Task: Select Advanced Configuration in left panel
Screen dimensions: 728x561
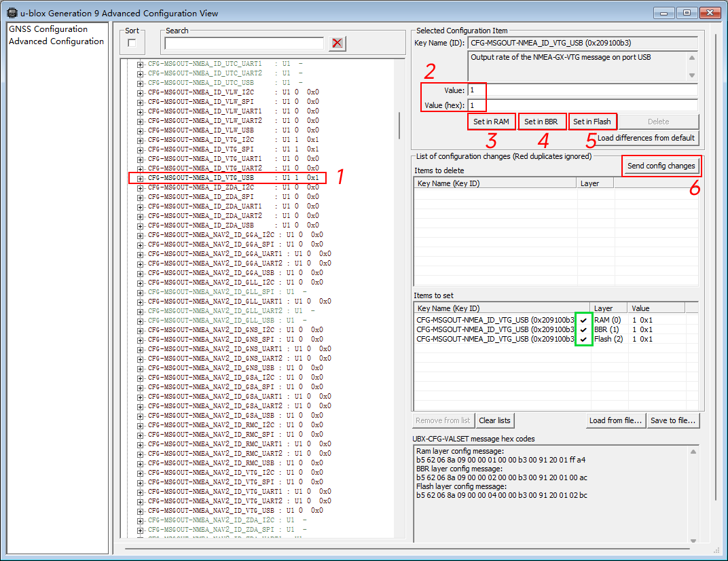Action: coord(56,41)
